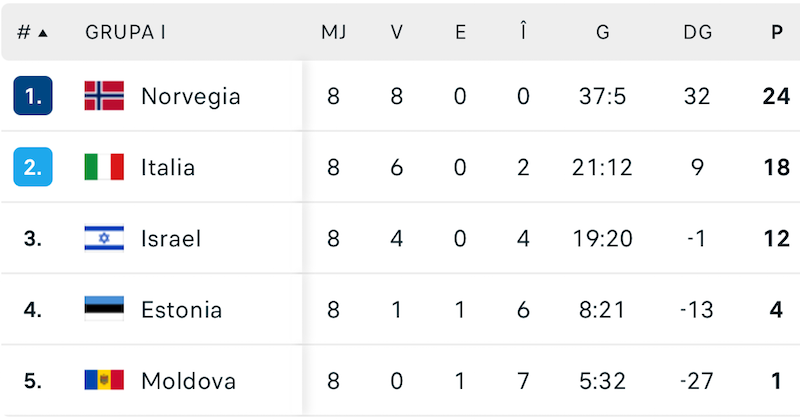The image size is (800, 420).
Task: Select the Moldova team name
Action: coord(188,381)
